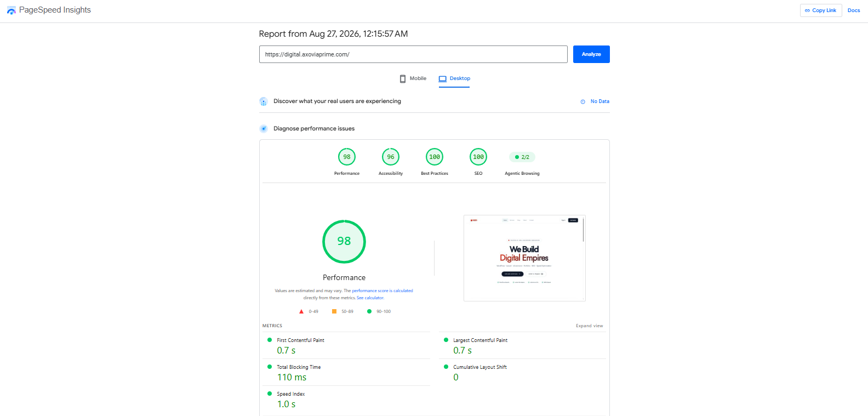Open the Docs link
This screenshot has height=416, width=868.
(854, 10)
